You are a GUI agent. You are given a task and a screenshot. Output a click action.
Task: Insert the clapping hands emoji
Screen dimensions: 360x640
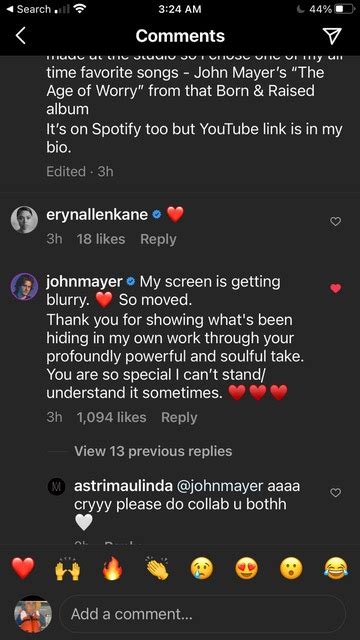pyautogui.click(x=157, y=568)
